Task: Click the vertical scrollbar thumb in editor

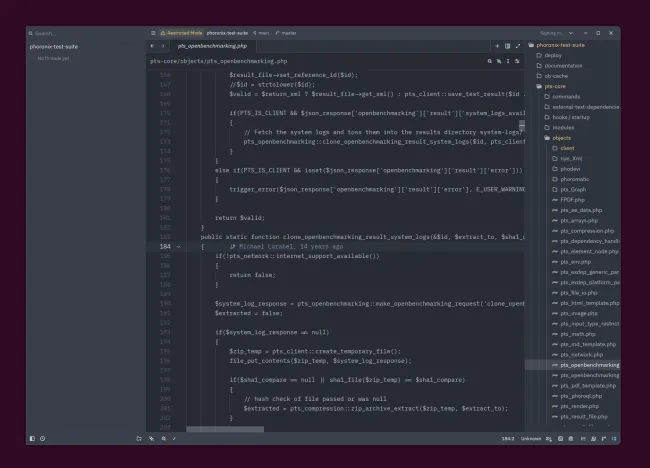Action: [522, 125]
